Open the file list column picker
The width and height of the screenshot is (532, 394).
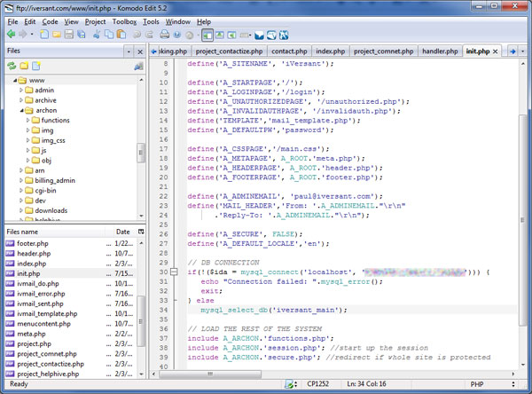[x=141, y=232]
